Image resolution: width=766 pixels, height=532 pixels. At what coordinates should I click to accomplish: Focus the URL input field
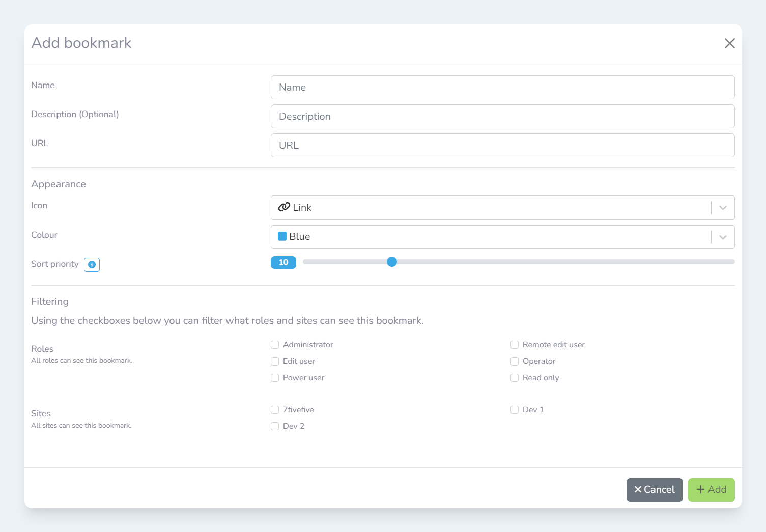pos(502,146)
